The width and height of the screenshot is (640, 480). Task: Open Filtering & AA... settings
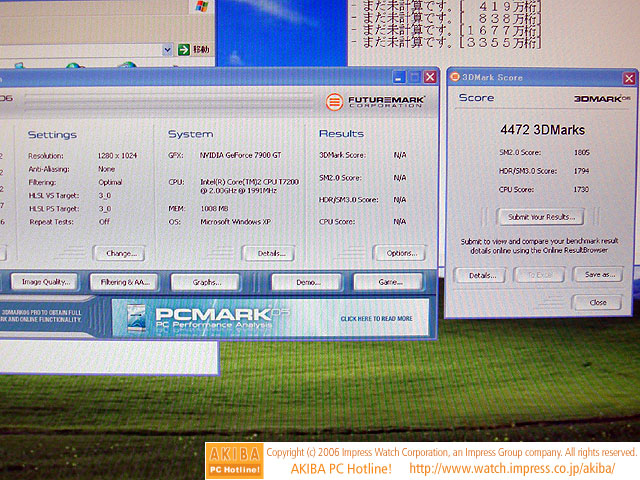124,282
